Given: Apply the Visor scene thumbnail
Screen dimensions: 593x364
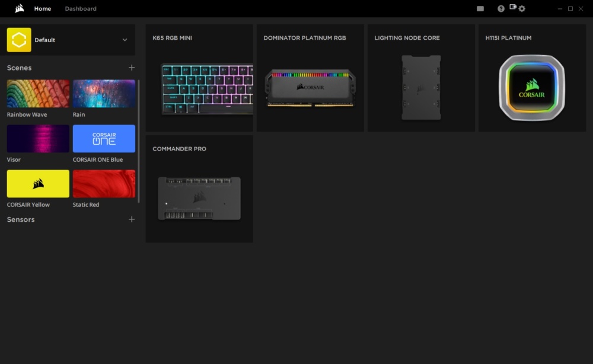Looking at the screenshot, I should 38,139.
